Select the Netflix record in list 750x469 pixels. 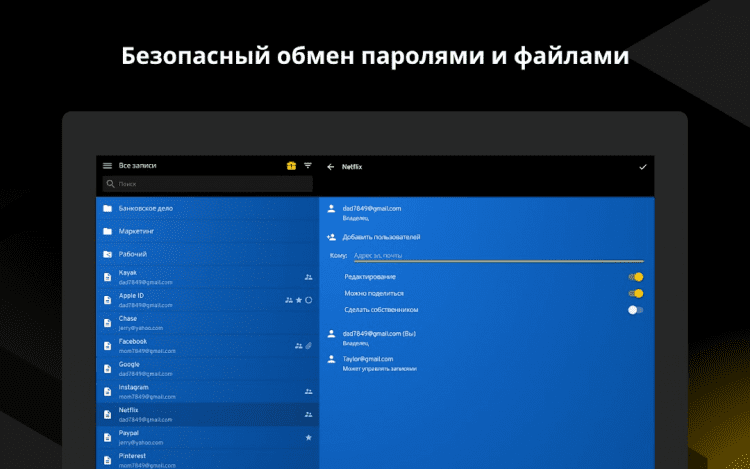pos(208,415)
